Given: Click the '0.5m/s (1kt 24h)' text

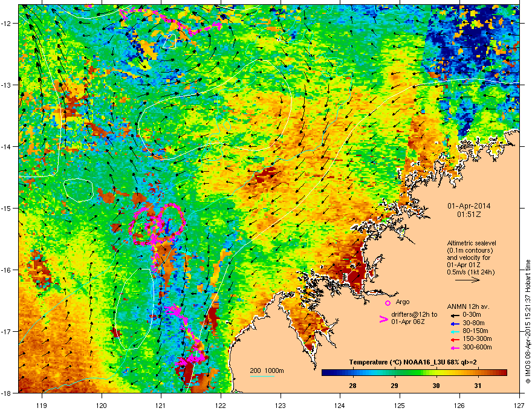Looking at the screenshot, I should coord(470,272).
